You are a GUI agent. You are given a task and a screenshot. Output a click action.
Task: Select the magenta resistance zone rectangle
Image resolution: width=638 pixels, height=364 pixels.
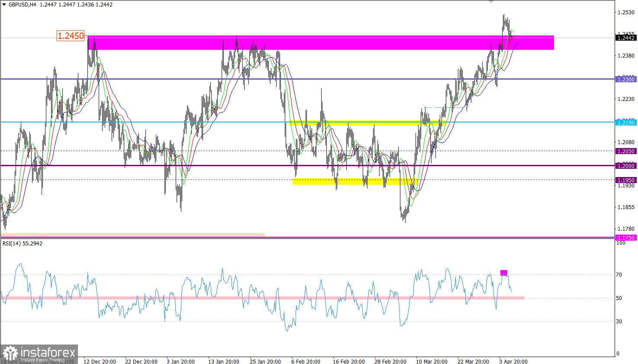321,42
